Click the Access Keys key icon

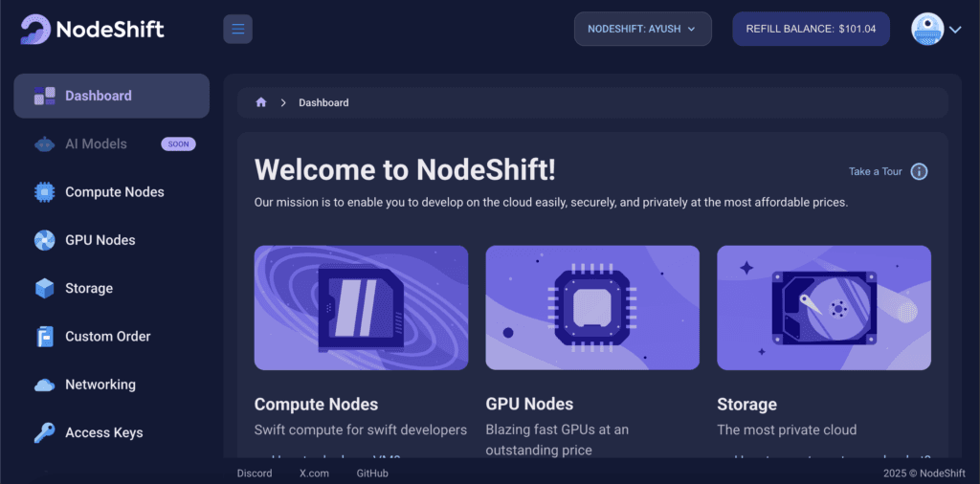tap(44, 432)
